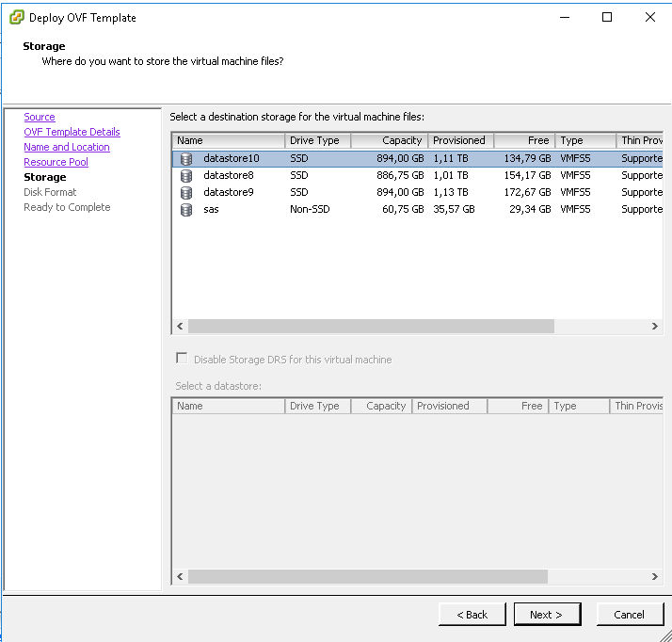Click upper table Thin Prov header

[640, 140]
